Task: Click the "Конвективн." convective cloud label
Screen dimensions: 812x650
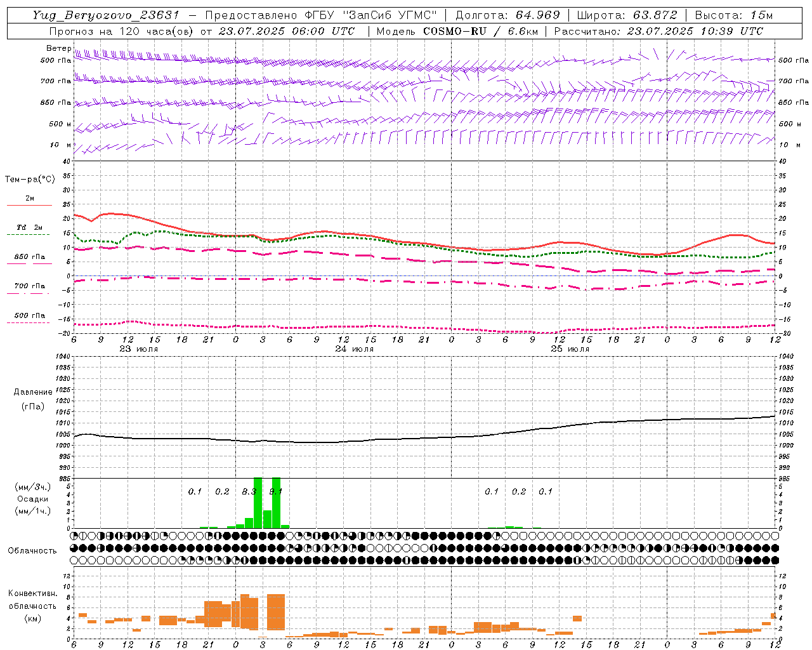Action: 33,594
